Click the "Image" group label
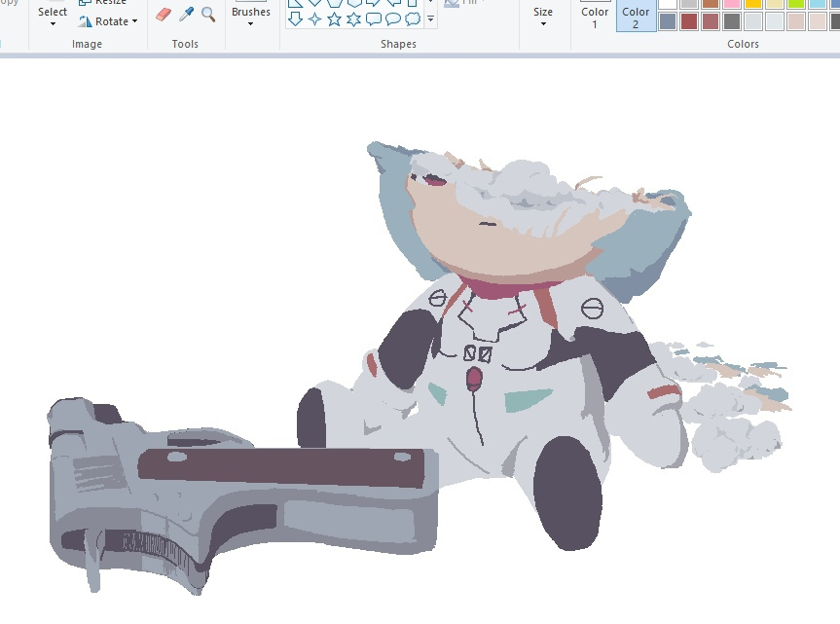This screenshot has height=624, width=840. coord(87,44)
